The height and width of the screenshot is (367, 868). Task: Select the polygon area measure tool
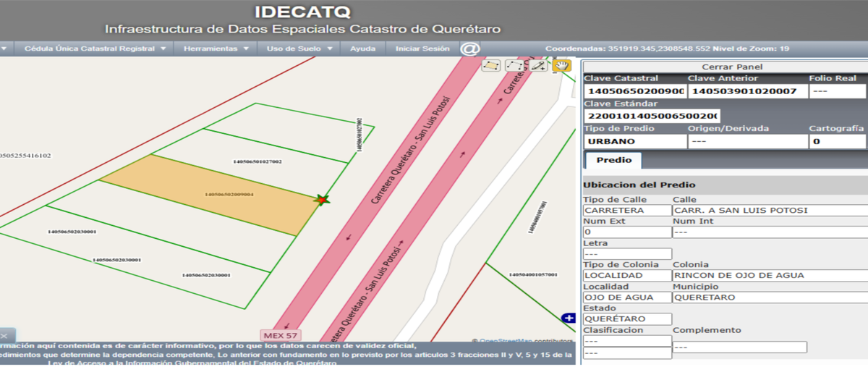(491, 65)
